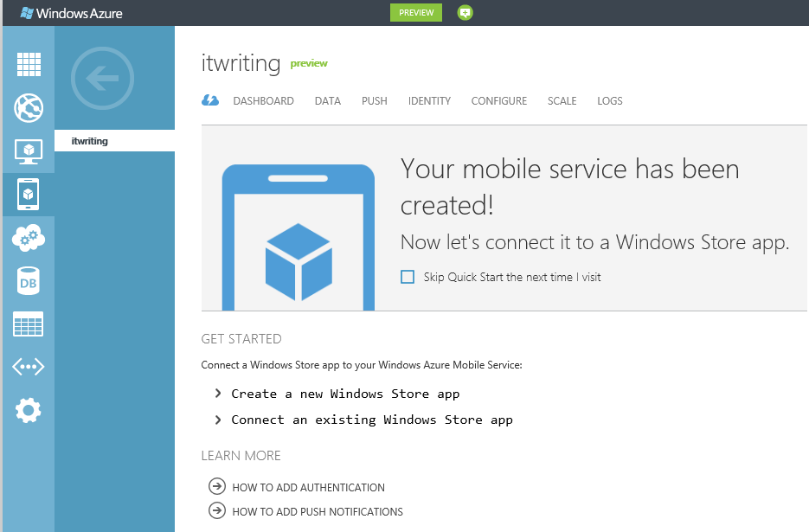The height and width of the screenshot is (532, 809).
Task: Open the PUSH tab
Action: (374, 101)
